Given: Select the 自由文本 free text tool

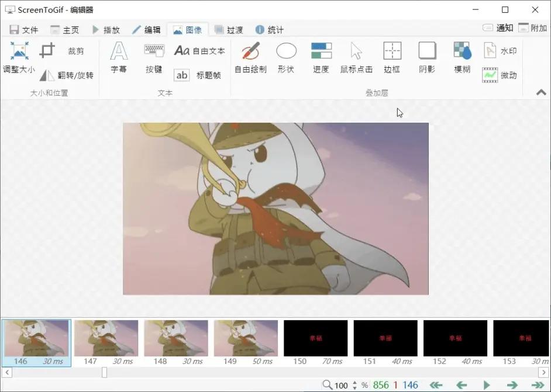Looking at the screenshot, I should (x=199, y=51).
